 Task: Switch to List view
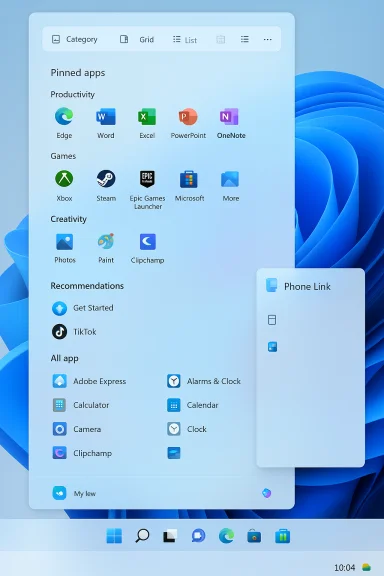point(185,39)
